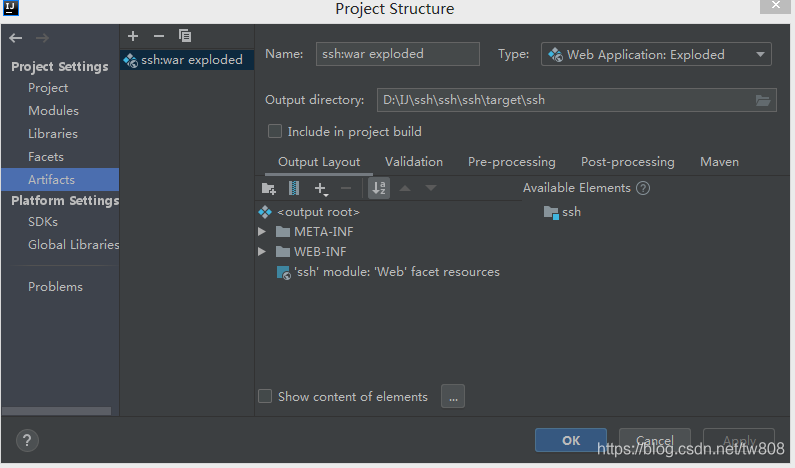Click the sidebar horizontal scrollbar
The width and height of the screenshot is (795, 468).
coord(56,411)
